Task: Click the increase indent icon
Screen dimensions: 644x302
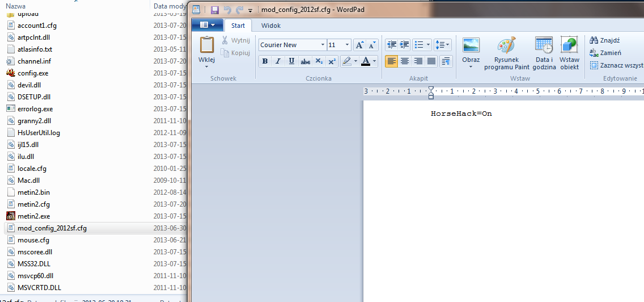Action: [x=405, y=44]
